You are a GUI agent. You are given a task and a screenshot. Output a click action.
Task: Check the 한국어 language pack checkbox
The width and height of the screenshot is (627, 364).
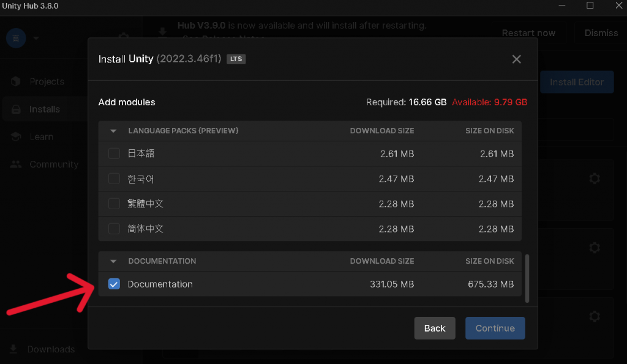pos(114,179)
